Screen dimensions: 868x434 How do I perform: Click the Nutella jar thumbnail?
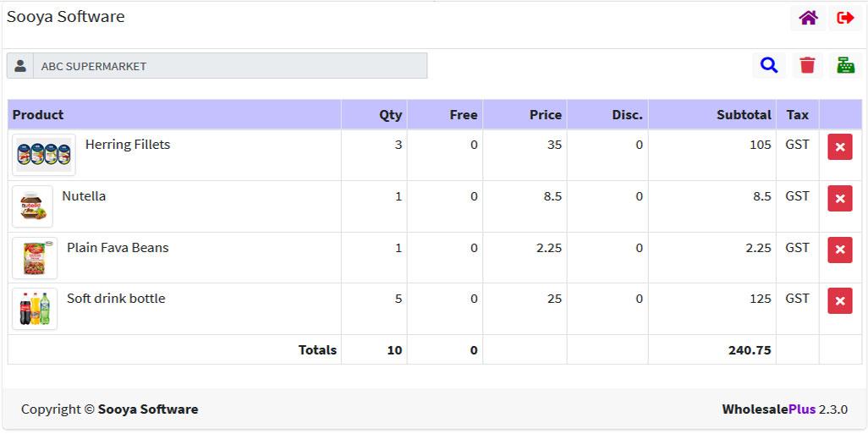pos(33,206)
